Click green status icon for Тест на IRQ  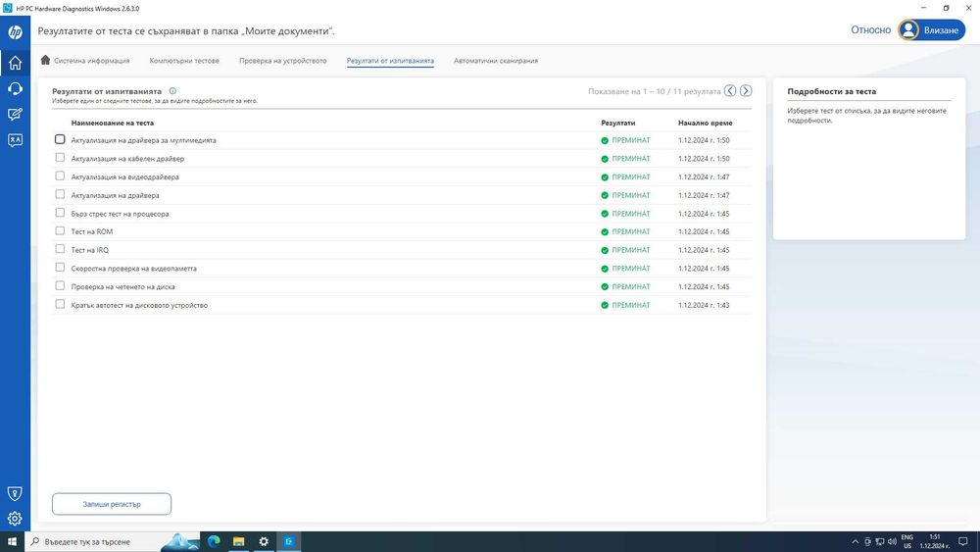[605, 250]
